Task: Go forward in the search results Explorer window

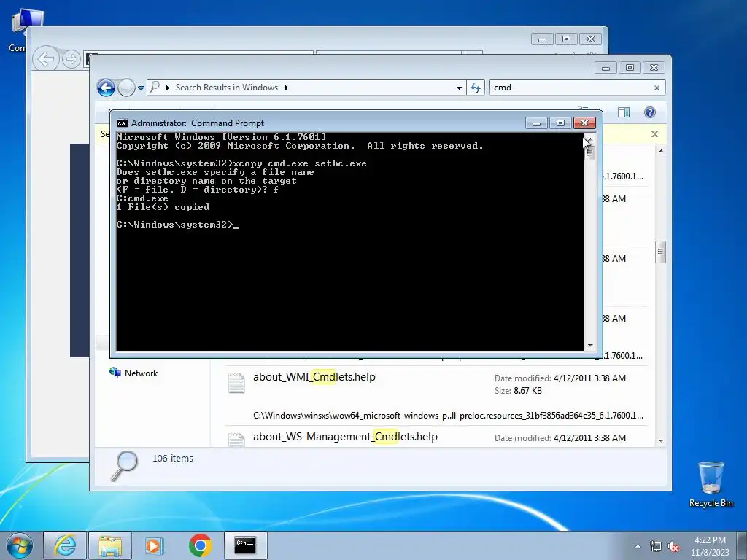Action: click(126, 87)
